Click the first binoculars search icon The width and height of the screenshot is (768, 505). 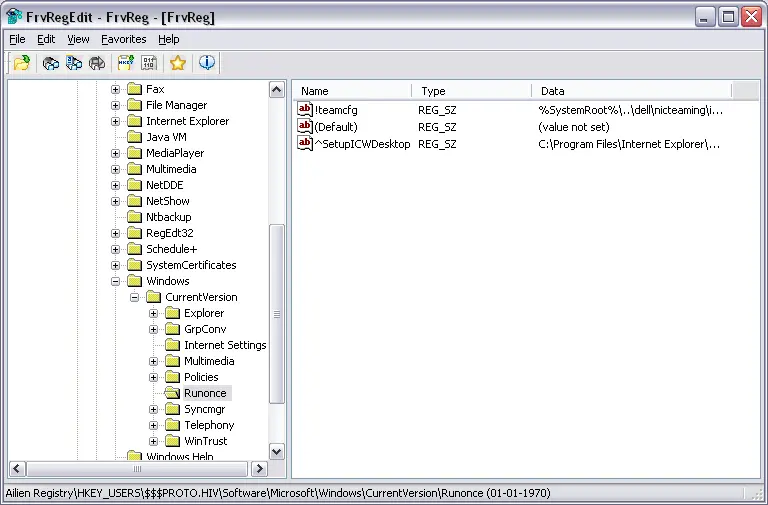click(51, 63)
